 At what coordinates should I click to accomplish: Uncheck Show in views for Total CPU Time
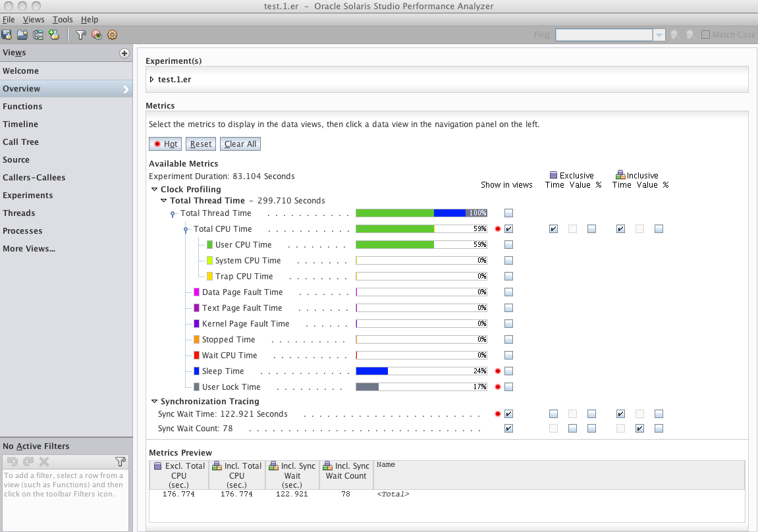click(508, 229)
